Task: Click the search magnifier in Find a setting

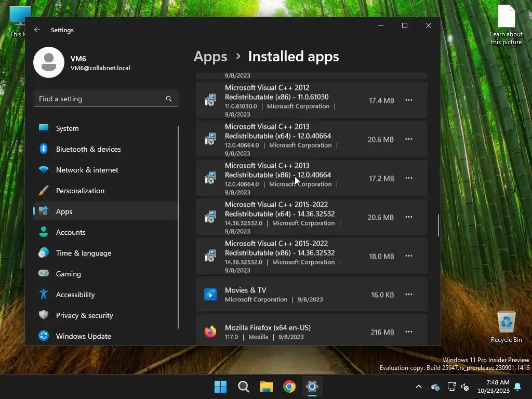Action: point(169,99)
